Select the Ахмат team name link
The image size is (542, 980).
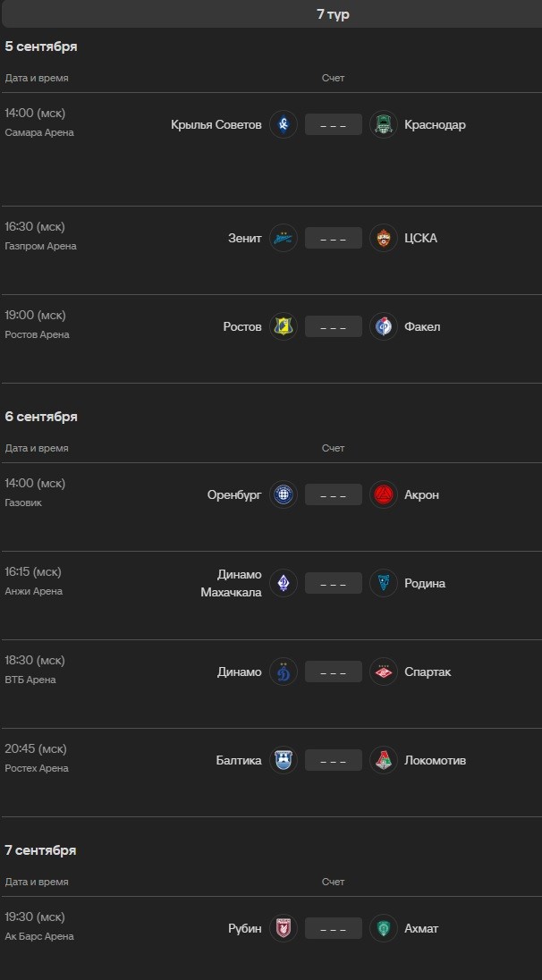421,928
